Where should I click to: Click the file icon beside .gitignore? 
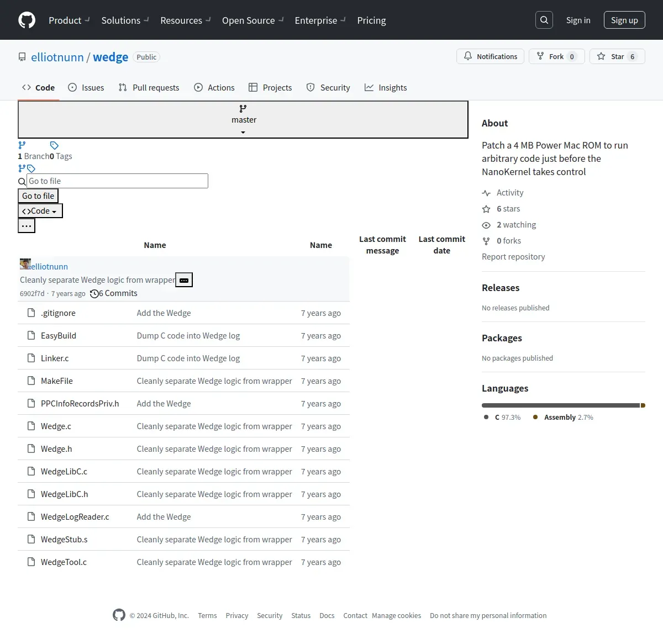pyautogui.click(x=31, y=313)
